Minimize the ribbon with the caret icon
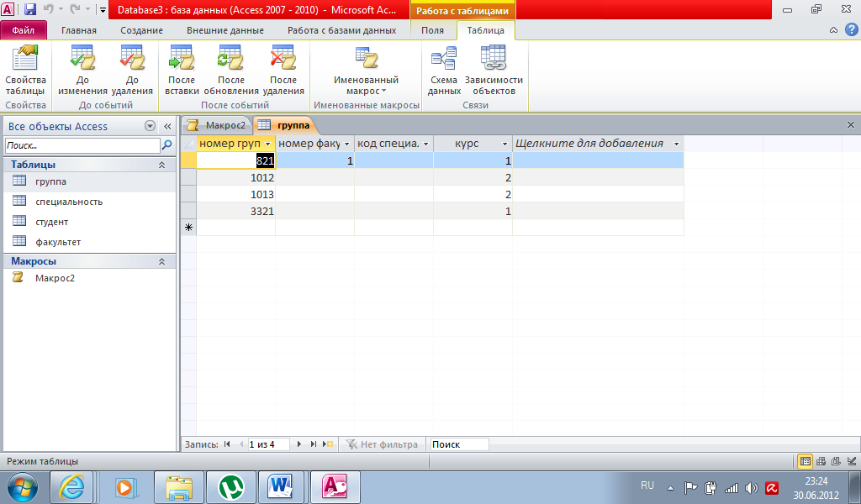This screenshot has height=504, width=861. pyautogui.click(x=833, y=30)
